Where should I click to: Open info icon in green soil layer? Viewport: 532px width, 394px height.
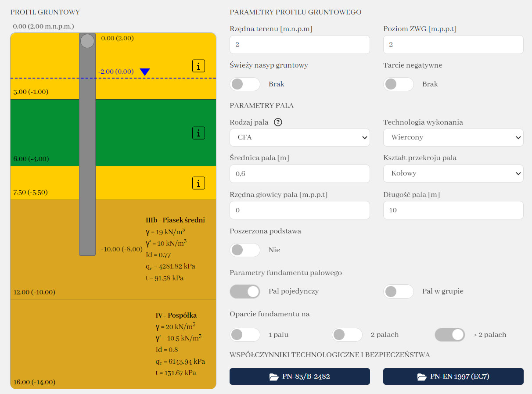click(198, 133)
